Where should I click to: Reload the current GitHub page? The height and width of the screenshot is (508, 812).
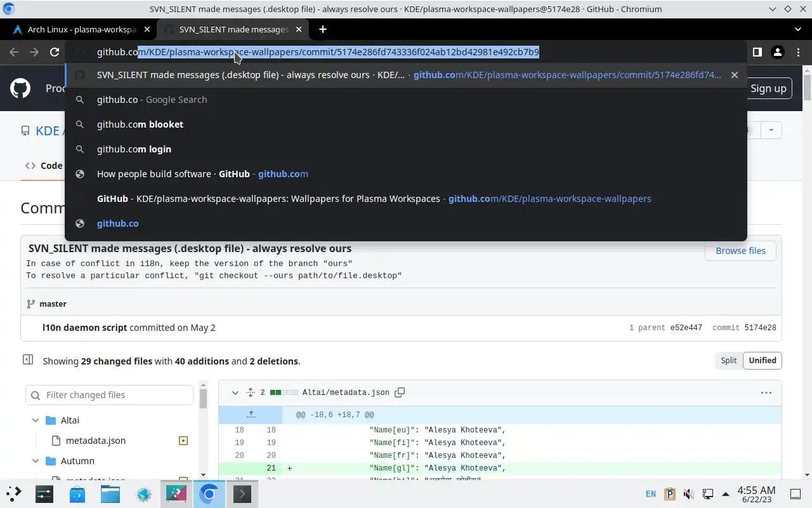pos(55,52)
